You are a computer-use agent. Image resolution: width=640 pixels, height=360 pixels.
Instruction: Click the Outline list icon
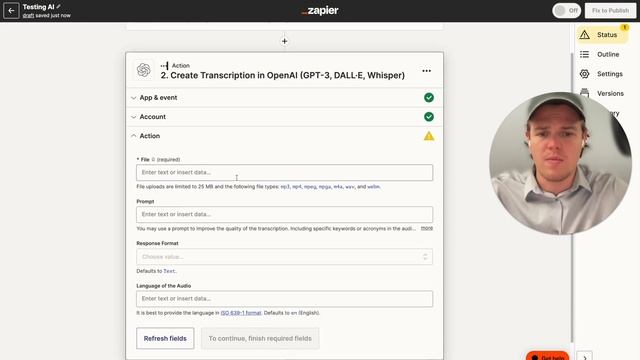pyautogui.click(x=584, y=54)
